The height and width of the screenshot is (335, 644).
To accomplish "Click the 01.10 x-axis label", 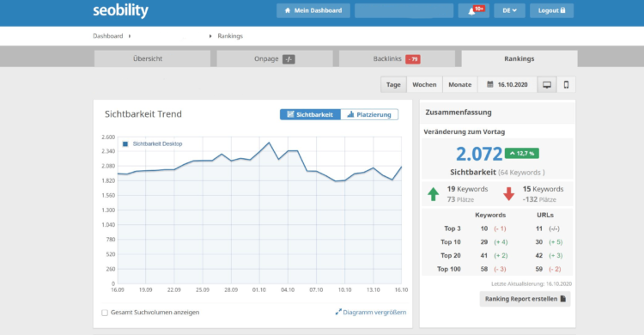I will pos(259,290).
